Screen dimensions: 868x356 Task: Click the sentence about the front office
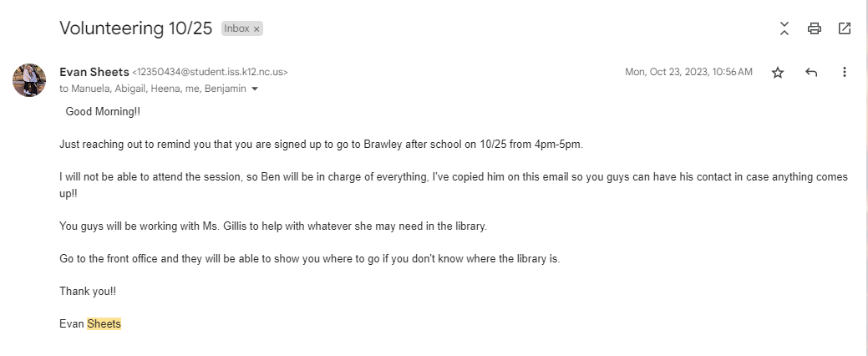(x=309, y=258)
